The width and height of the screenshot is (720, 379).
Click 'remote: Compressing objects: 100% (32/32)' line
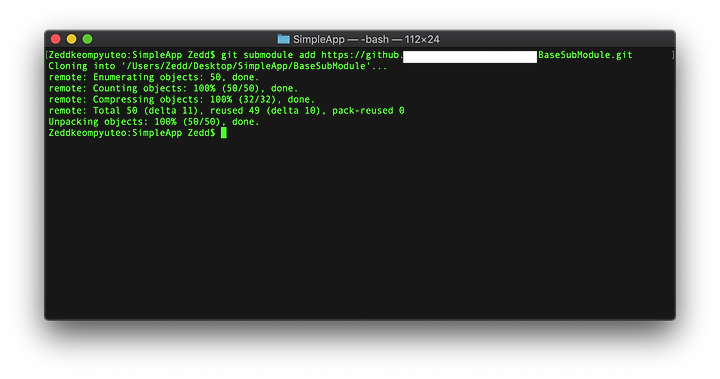point(181,99)
